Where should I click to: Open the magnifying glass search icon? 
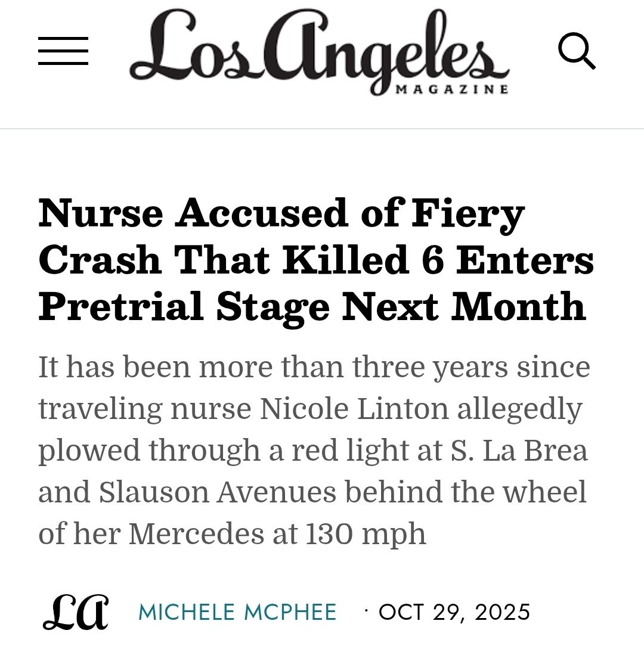pyautogui.click(x=577, y=51)
